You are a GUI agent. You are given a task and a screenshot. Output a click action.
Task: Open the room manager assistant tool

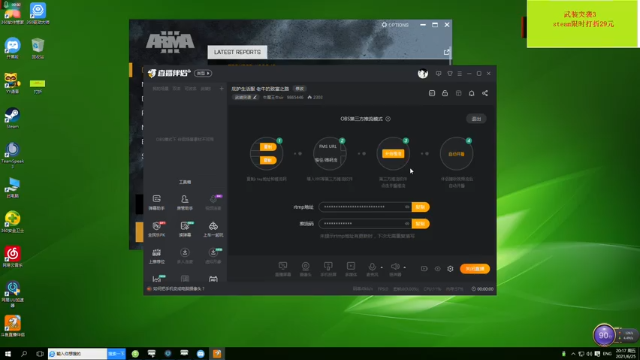point(184,202)
